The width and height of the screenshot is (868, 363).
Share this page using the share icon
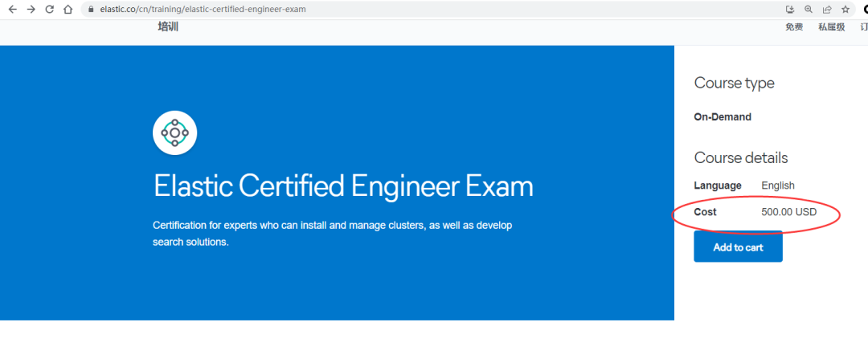coord(827,10)
